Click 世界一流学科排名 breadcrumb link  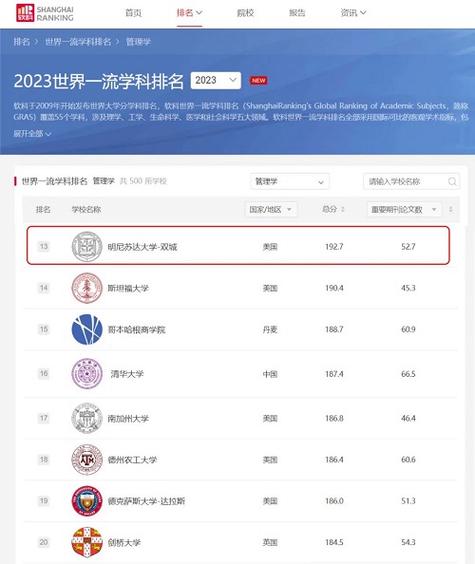(78, 42)
